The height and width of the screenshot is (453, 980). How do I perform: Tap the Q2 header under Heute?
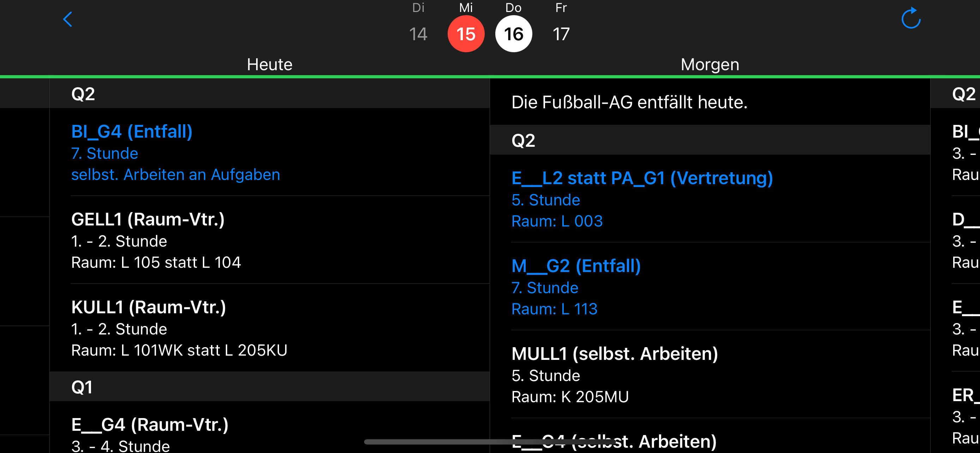coord(270,93)
